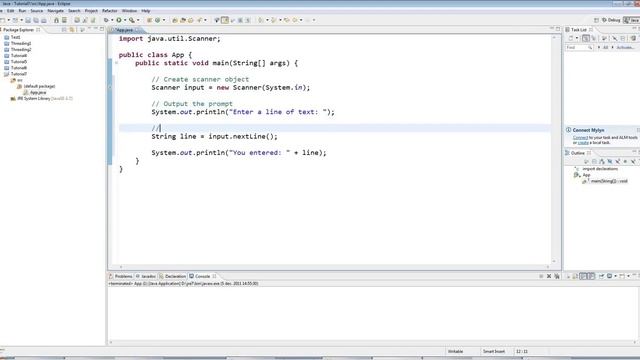Open Display Selected Console dropdown arrow

tap(615, 276)
